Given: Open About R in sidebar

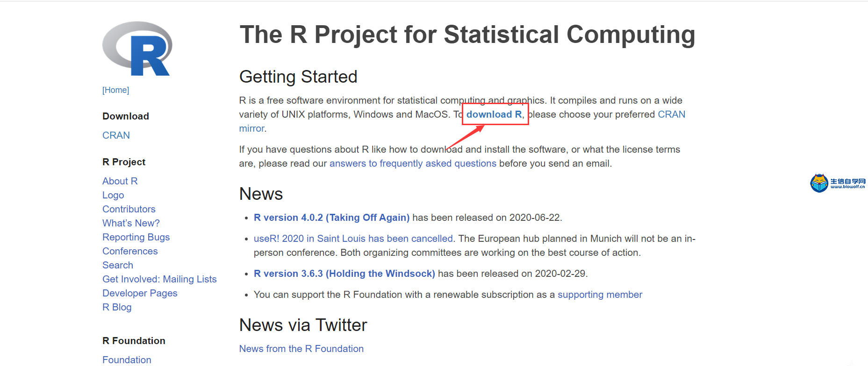Looking at the screenshot, I should coord(120,181).
